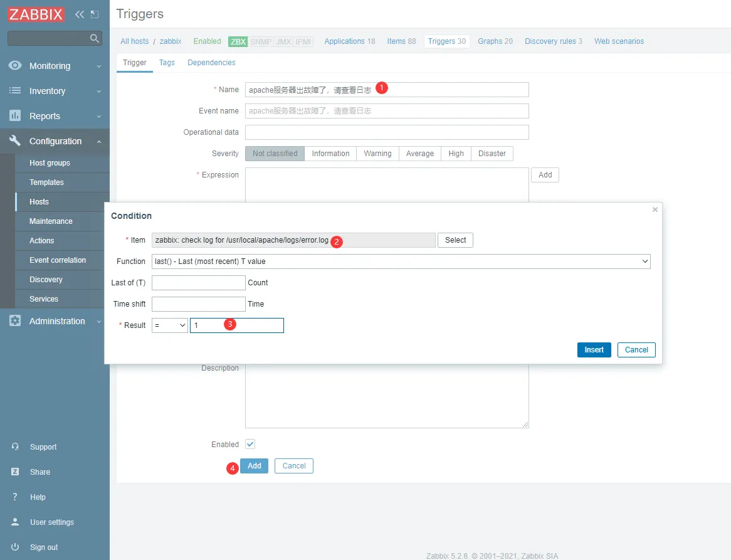Open Items 88 link
The width and height of the screenshot is (731, 560).
click(401, 41)
